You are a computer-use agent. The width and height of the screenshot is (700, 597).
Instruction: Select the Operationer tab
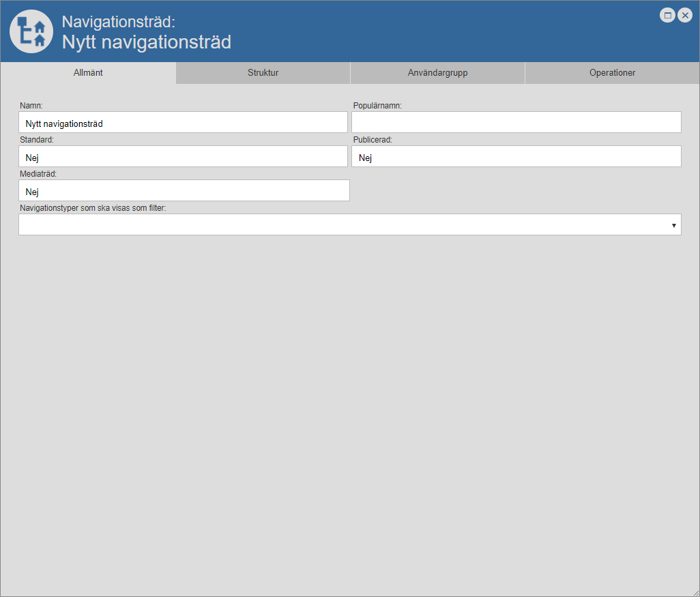click(x=612, y=73)
